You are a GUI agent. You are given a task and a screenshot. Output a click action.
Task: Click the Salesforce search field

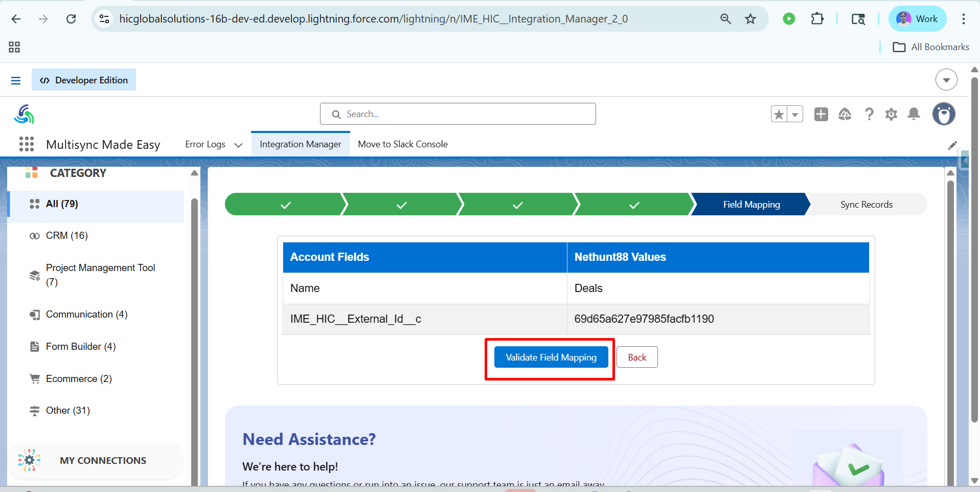(x=458, y=114)
